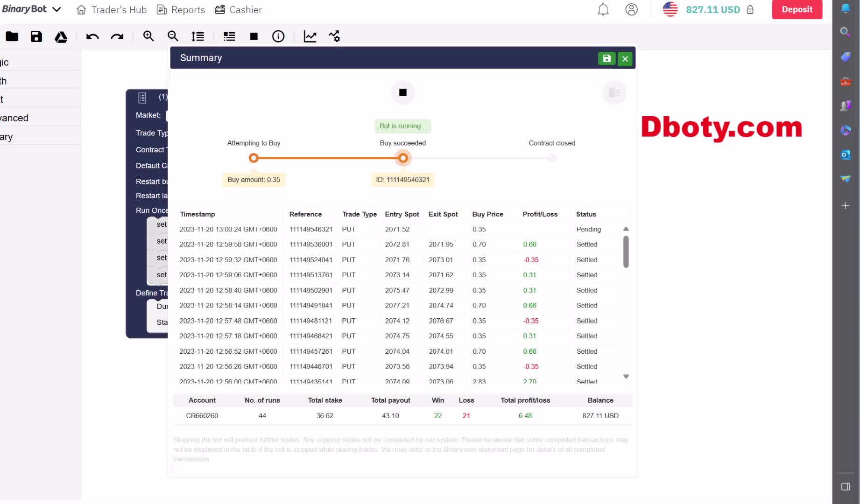Image resolution: width=860 pixels, height=504 pixels.
Task: Zoom out with the magnifier minus icon
Action: tap(173, 36)
